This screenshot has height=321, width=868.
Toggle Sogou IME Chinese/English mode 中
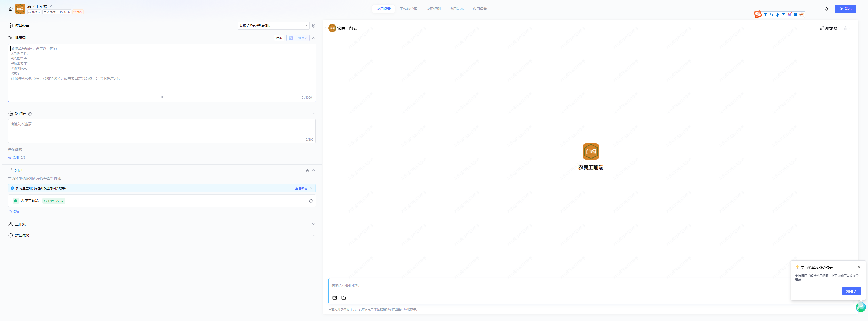766,14
